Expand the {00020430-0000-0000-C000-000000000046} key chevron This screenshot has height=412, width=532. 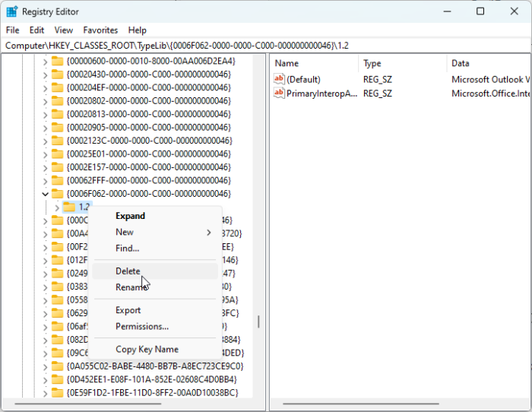pyautogui.click(x=45, y=75)
